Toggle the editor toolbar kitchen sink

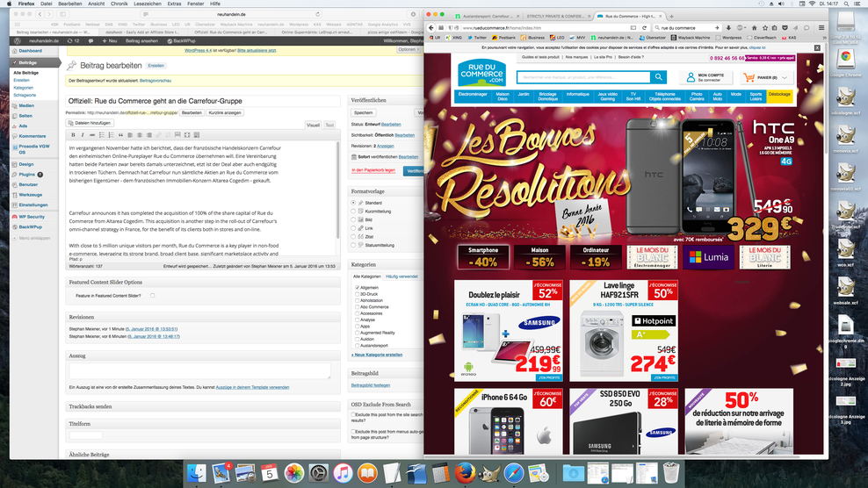pos(197,135)
